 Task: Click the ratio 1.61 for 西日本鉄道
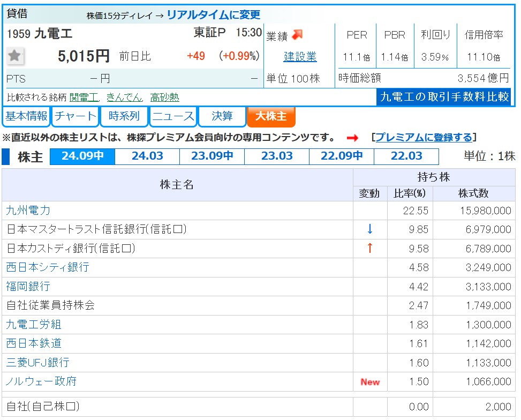(x=419, y=343)
